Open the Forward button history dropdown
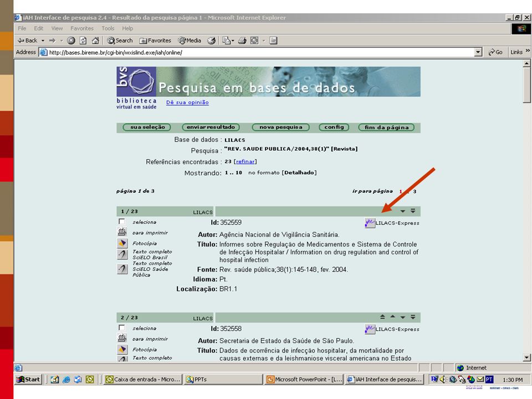Screen dimensions: 532x399 click(62, 40)
